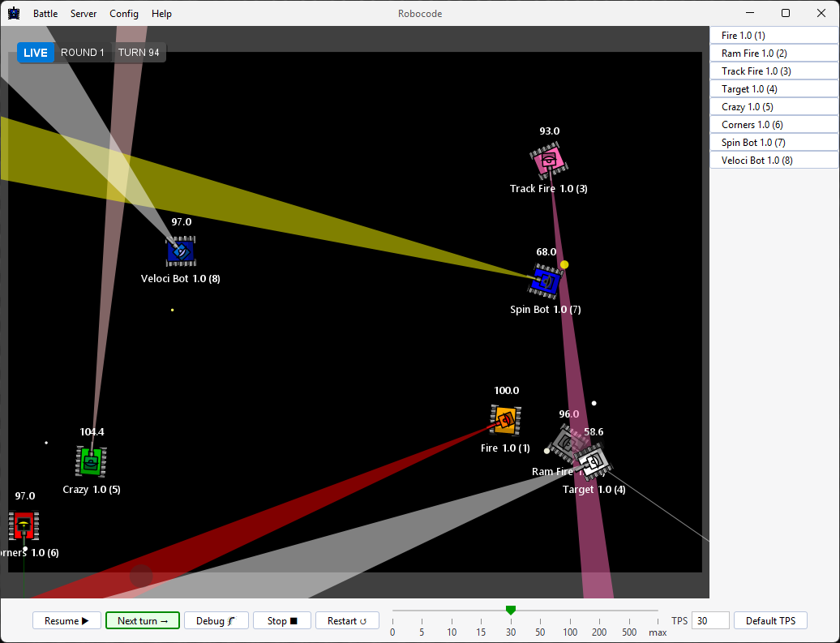Select the orange Fire tank
The image size is (840, 643).
pyautogui.click(x=506, y=419)
